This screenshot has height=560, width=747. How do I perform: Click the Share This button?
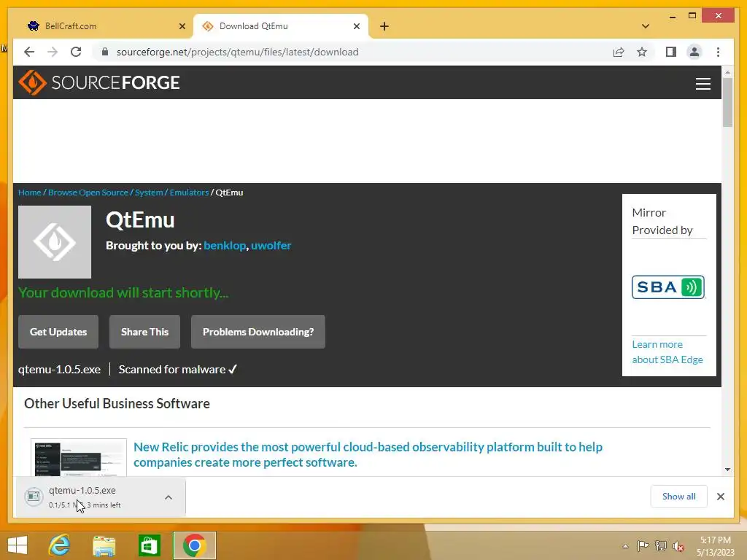click(x=145, y=332)
